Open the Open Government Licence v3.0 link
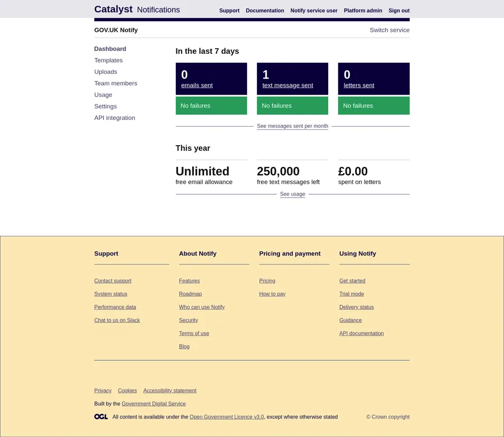Viewport: 504px width, 437px height. point(226,417)
